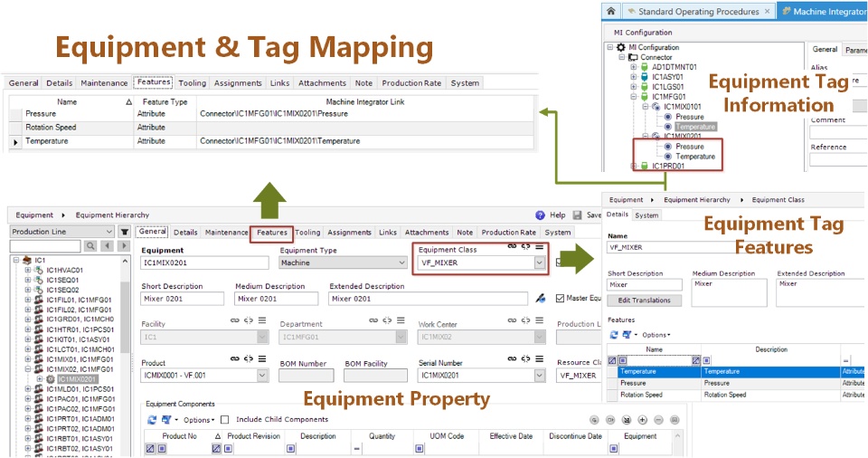Click the filter funnel icon beside Production Line
The image size is (868, 458).
coord(125,232)
